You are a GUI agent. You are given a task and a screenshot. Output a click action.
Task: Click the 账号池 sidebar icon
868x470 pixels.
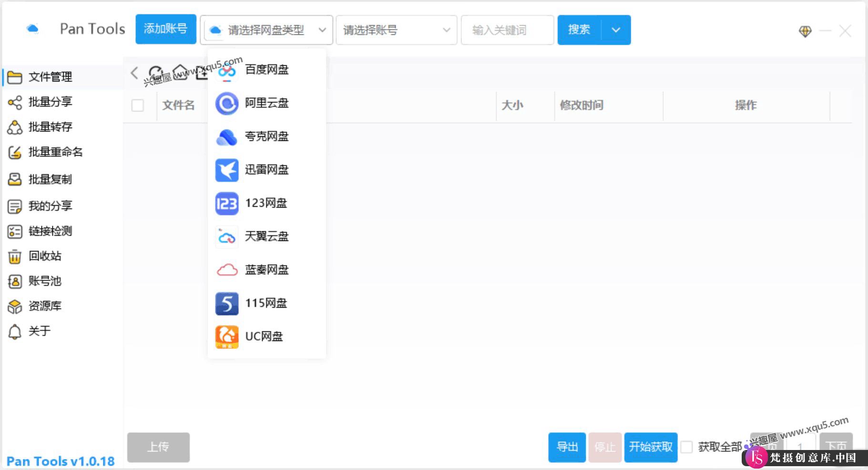pyautogui.click(x=15, y=281)
